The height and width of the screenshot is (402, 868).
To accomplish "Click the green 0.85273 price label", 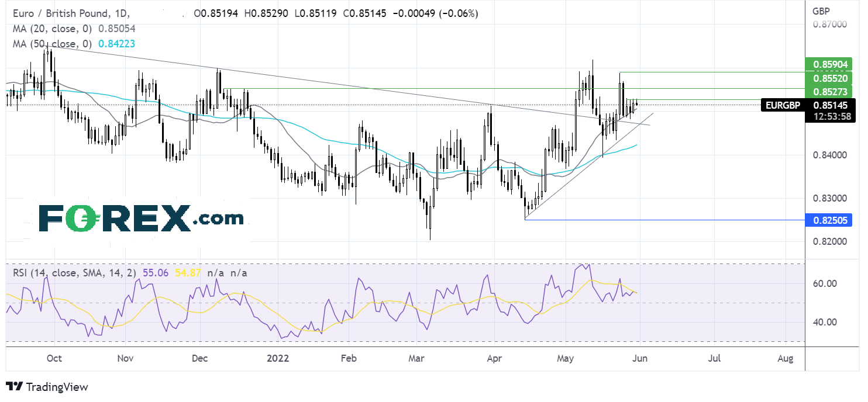I will coord(828,91).
